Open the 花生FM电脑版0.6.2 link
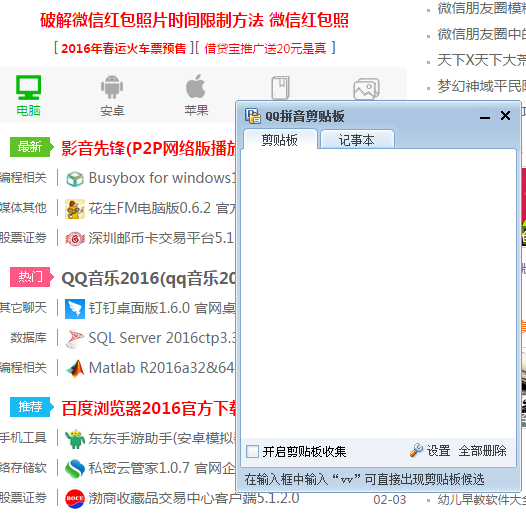 point(162,208)
